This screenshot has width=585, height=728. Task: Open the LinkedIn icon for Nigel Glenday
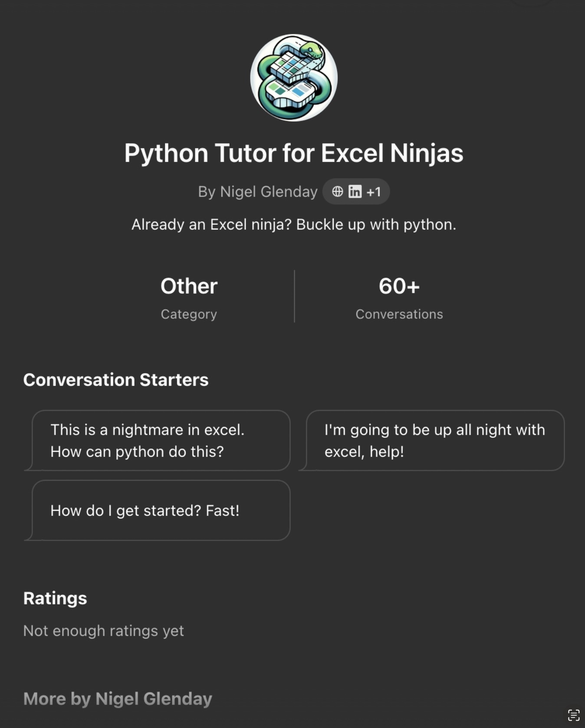[x=354, y=191]
